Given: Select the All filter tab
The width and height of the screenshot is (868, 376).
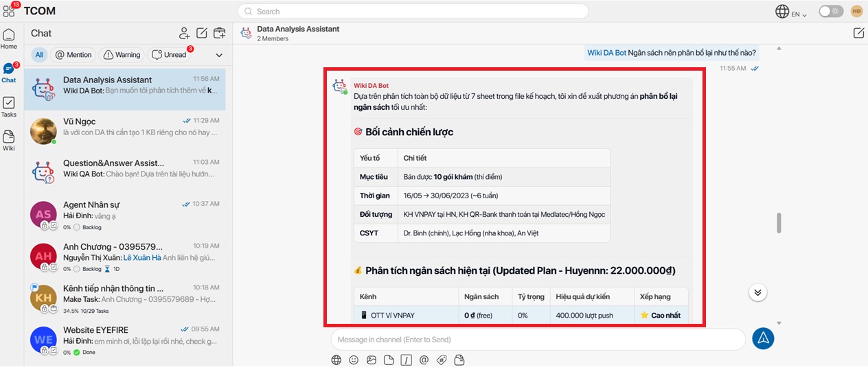Looking at the screenshot, I should [39, 55].
